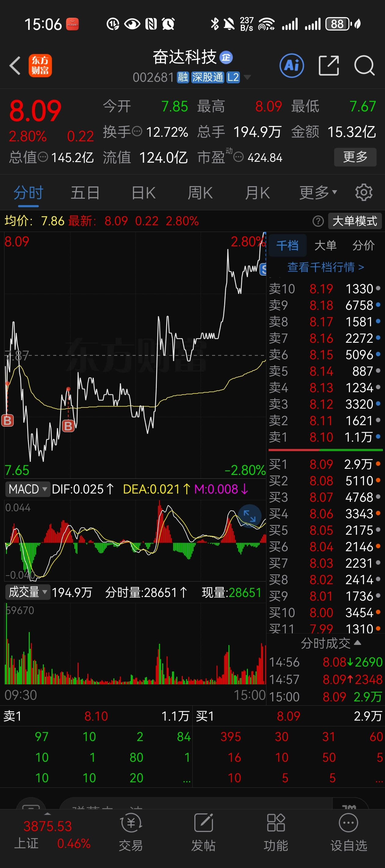Viewport: 385px width, 868px height.
Task: Tap the 97 sell queue order
Action: [42, 736]
